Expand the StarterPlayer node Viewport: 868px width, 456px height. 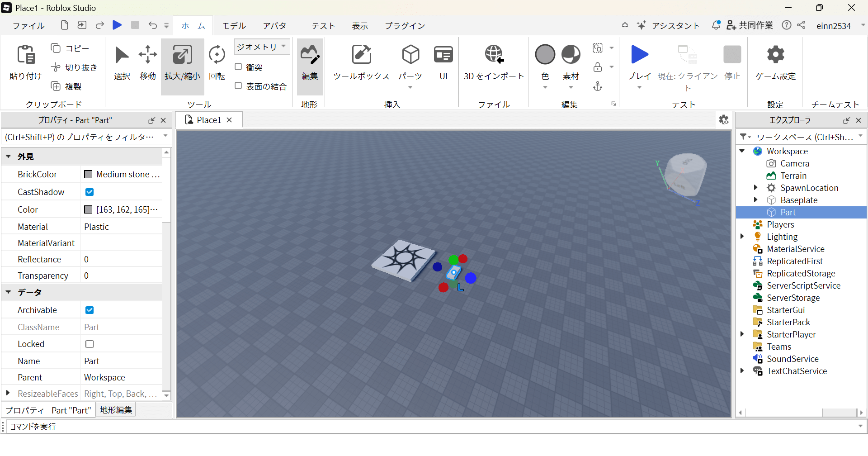point(742,334)
